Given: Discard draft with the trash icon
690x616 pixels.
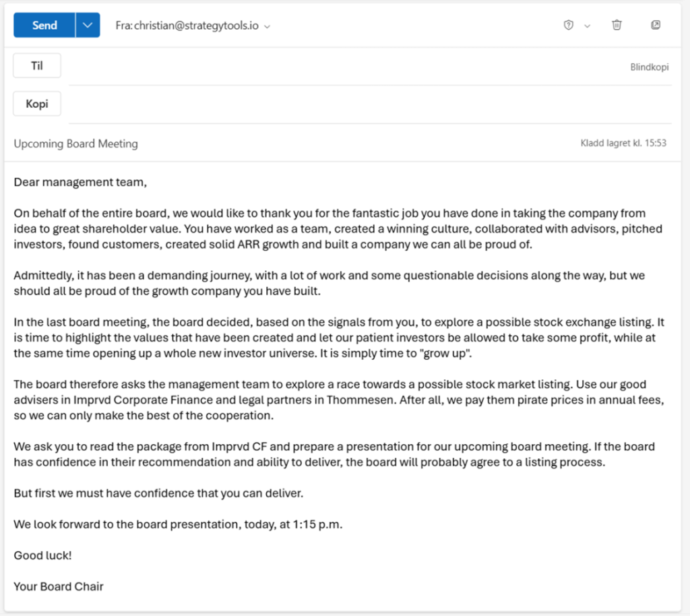Looking at the screenshot, I should click(617, 26).
